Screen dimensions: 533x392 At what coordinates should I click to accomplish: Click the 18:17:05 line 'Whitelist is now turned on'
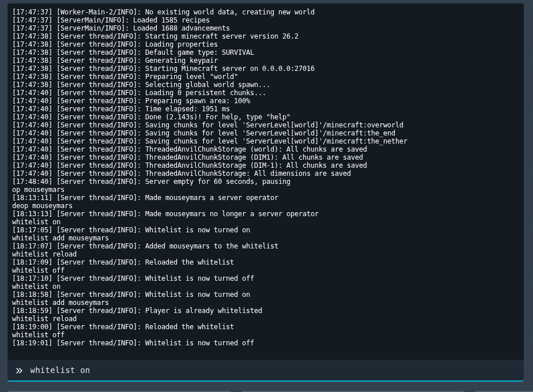pos(131,230)
